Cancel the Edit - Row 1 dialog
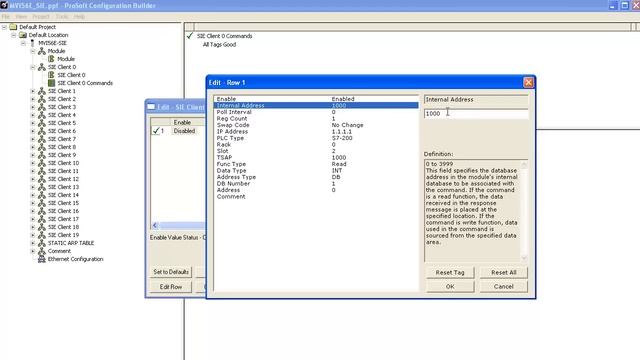Viewport: 640px width, 360px height. 504,287
